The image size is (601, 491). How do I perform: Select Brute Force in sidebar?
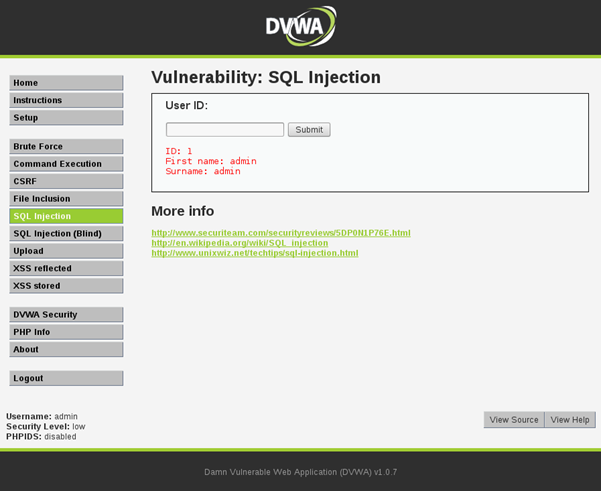(x=66, y=147)
